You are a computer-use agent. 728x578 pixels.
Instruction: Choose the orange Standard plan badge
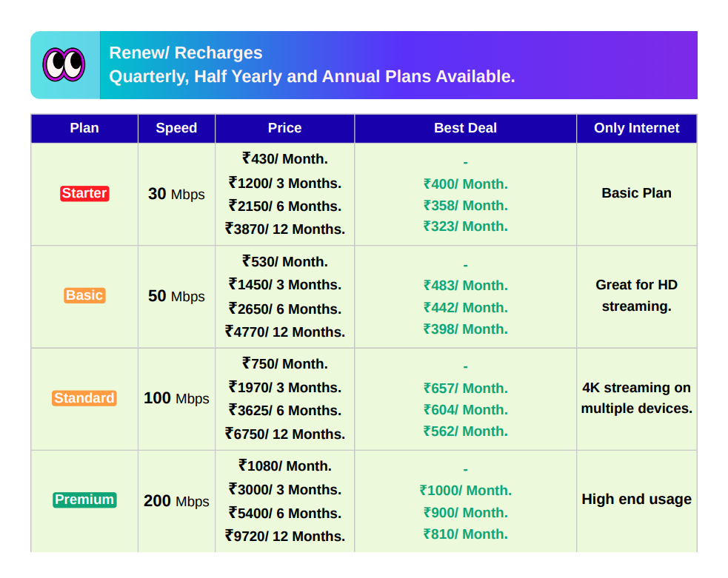[84, 398]
